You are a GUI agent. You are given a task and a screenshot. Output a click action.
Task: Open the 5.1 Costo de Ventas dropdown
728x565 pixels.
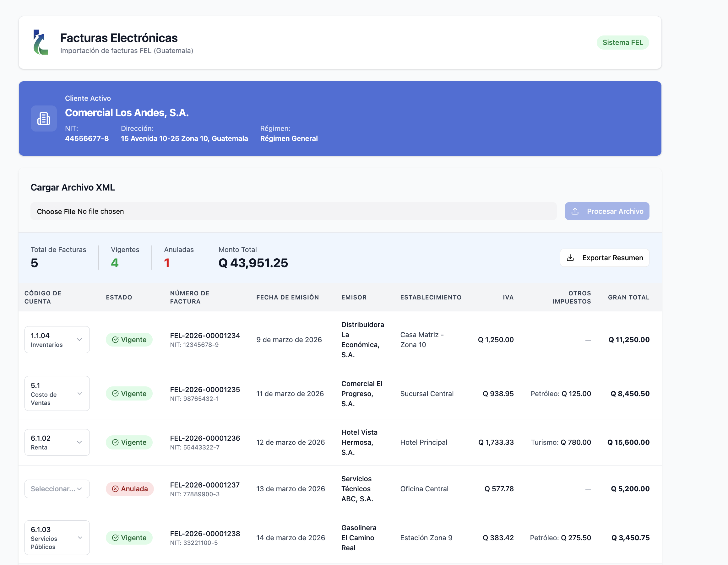click(x=57, y=394)
